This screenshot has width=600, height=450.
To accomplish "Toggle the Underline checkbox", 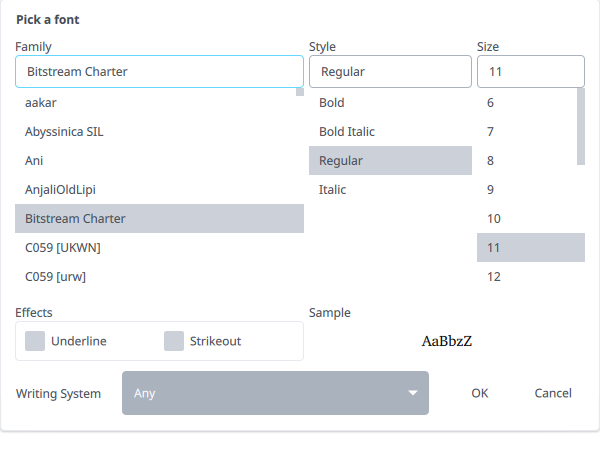I will (35, 341).
